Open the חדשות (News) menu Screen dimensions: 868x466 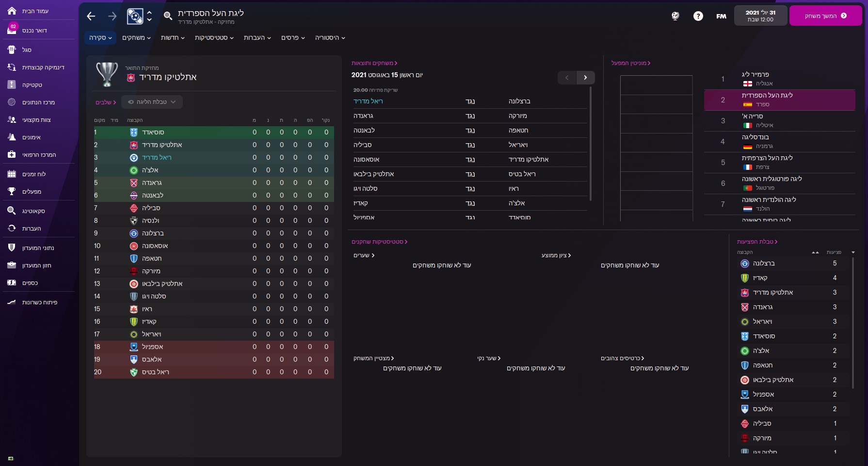173,38
